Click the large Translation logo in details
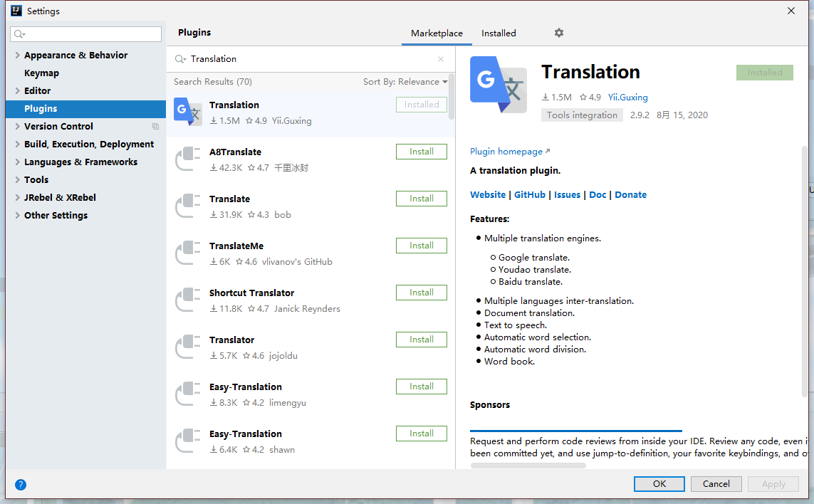 tap(498, 85)
